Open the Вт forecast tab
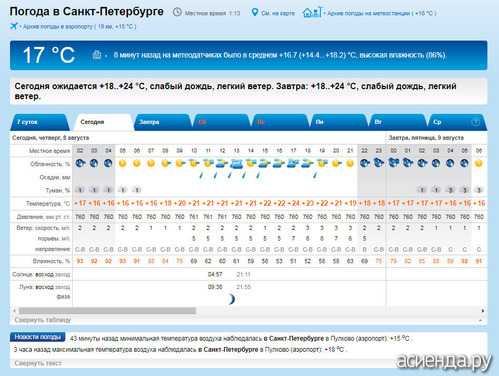The image size is (499, 376). point(398,122)
